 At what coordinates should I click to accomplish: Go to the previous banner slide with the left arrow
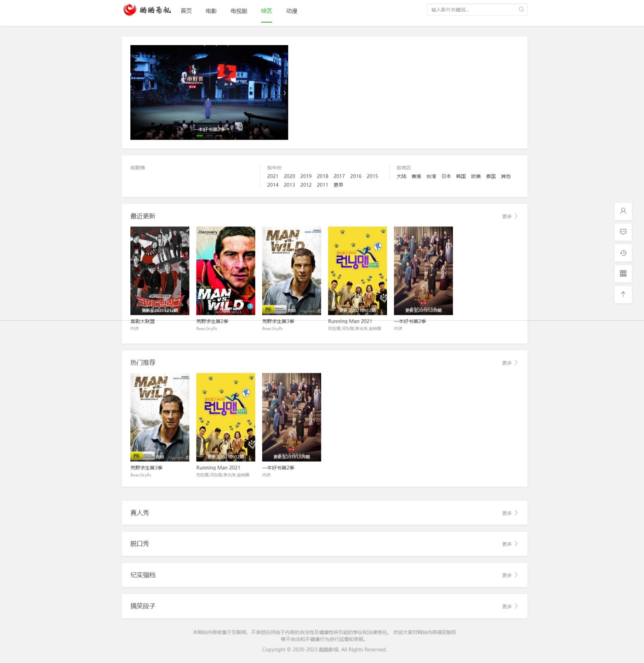[134, 93]
